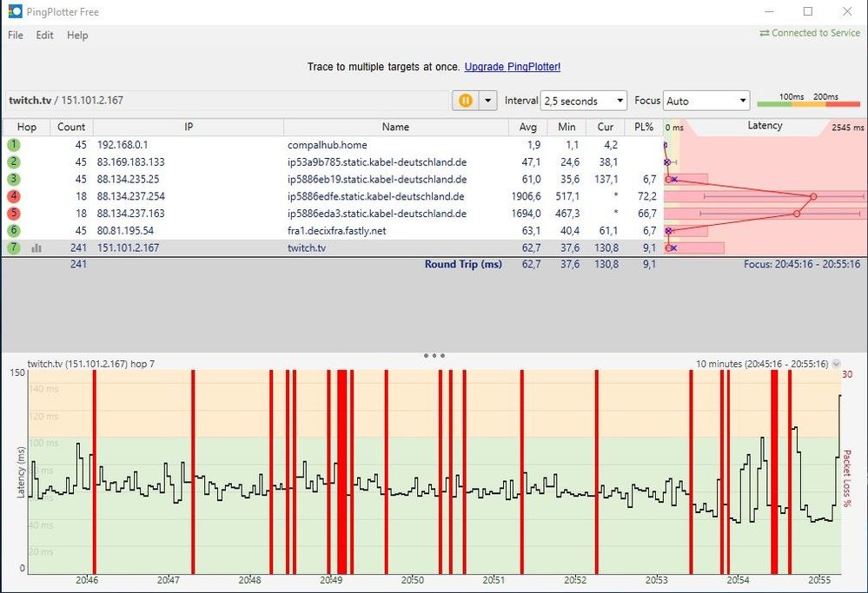Open the Edit menu
868x593 pixels.
point(44,36)
